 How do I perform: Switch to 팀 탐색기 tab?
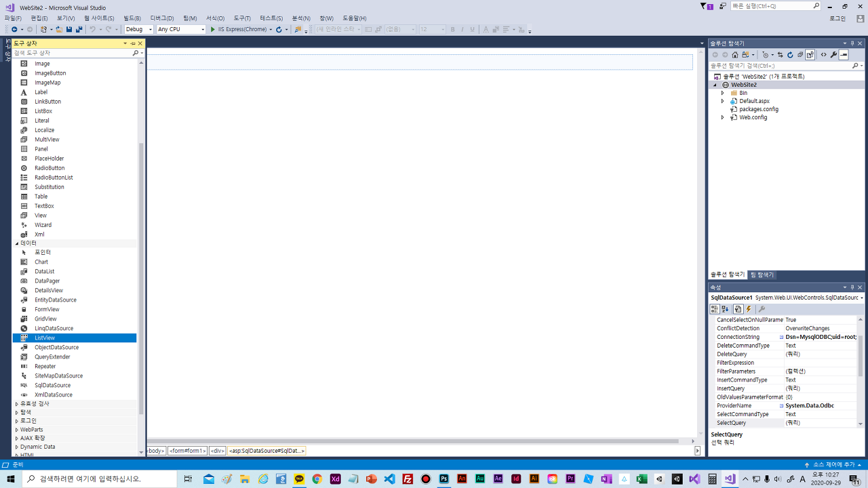(762, 274)
